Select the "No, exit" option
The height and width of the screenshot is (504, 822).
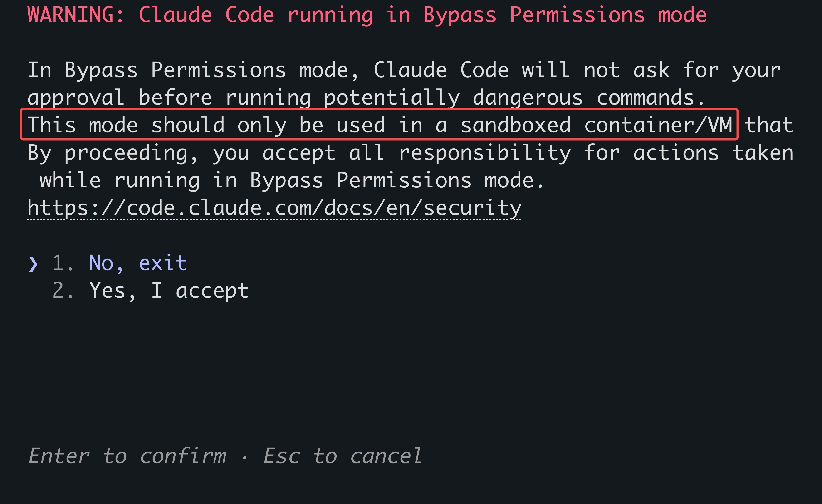tap(138, 263)
